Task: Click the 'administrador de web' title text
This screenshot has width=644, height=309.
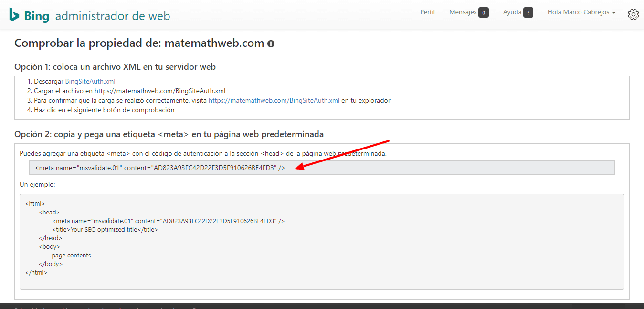Action: [x=113, y=16]
